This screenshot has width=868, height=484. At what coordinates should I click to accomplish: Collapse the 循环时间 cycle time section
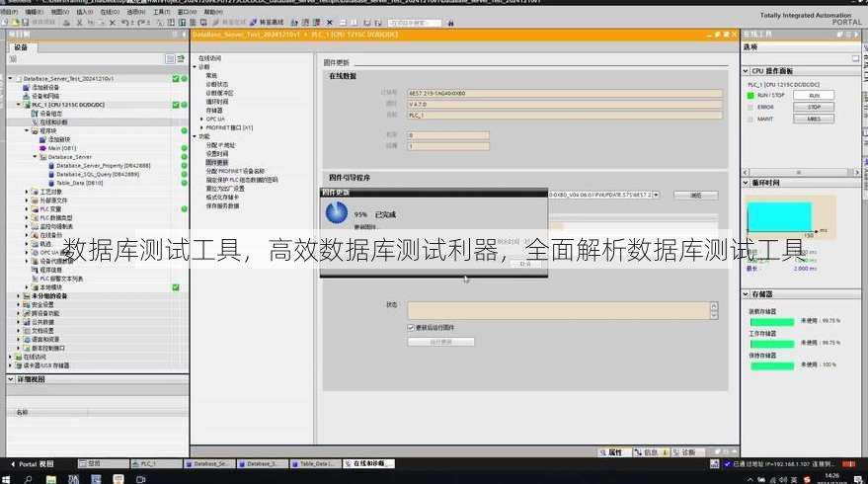[746, 183]
